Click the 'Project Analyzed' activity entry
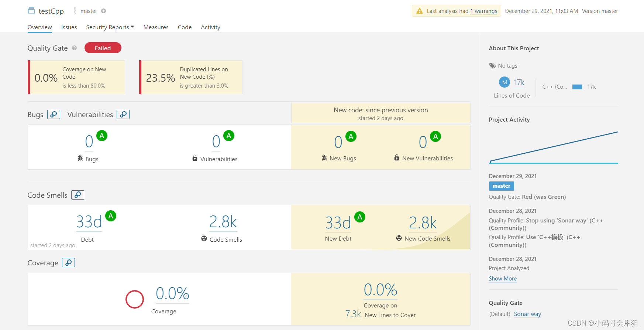The width and height of the screenshot is (644, 330). coord(509,268)
